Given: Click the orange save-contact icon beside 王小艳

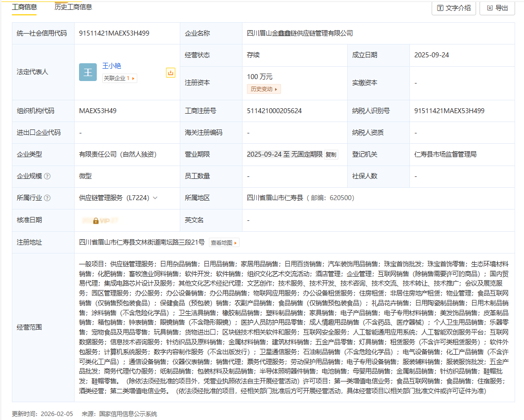Looking at the screenshot, I should click(x=171, y=73).
